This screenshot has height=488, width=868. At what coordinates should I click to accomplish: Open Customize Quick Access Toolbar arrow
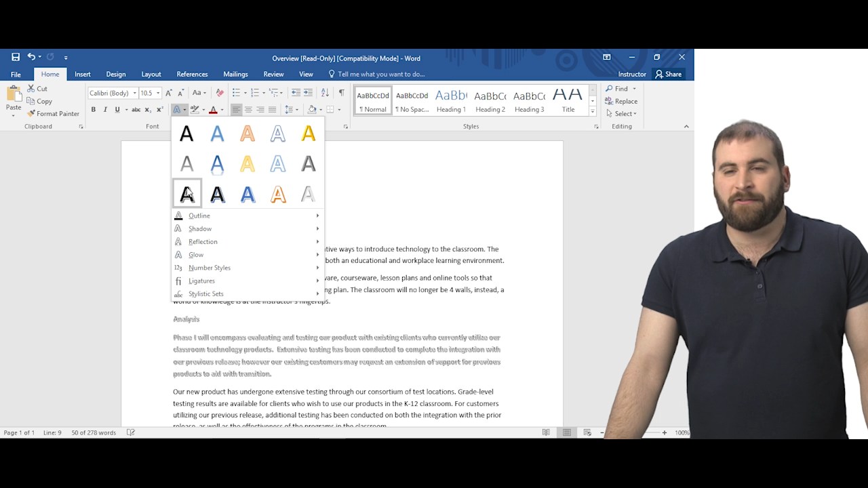(66, 58)
